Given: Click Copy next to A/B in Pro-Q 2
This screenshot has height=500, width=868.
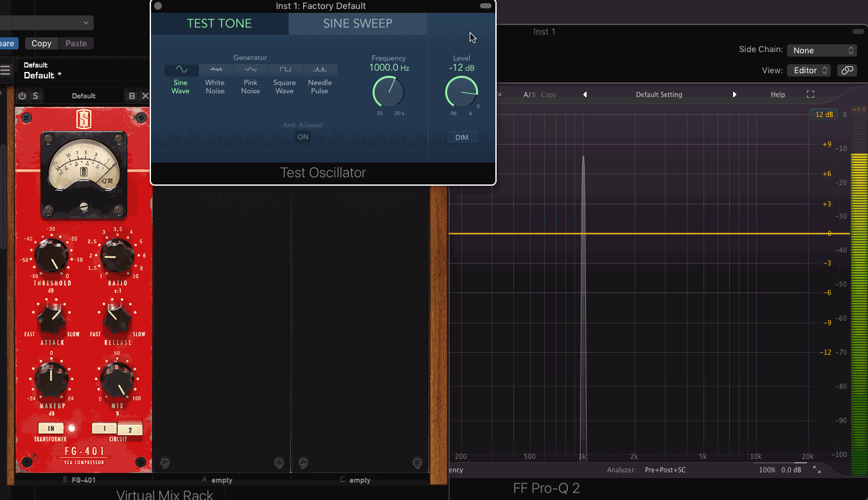Looking at the screenshot, I should pyautogui.click(x=549, y=94).
